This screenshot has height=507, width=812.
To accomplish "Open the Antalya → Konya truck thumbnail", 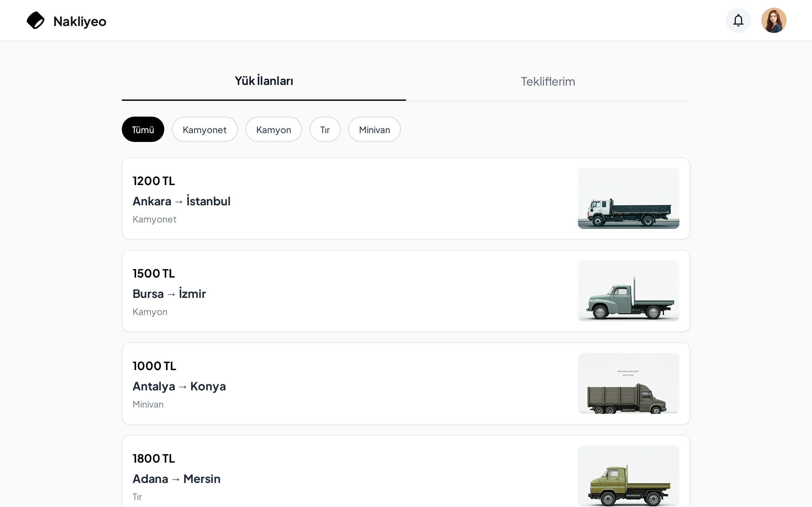I will pos(628,383).
